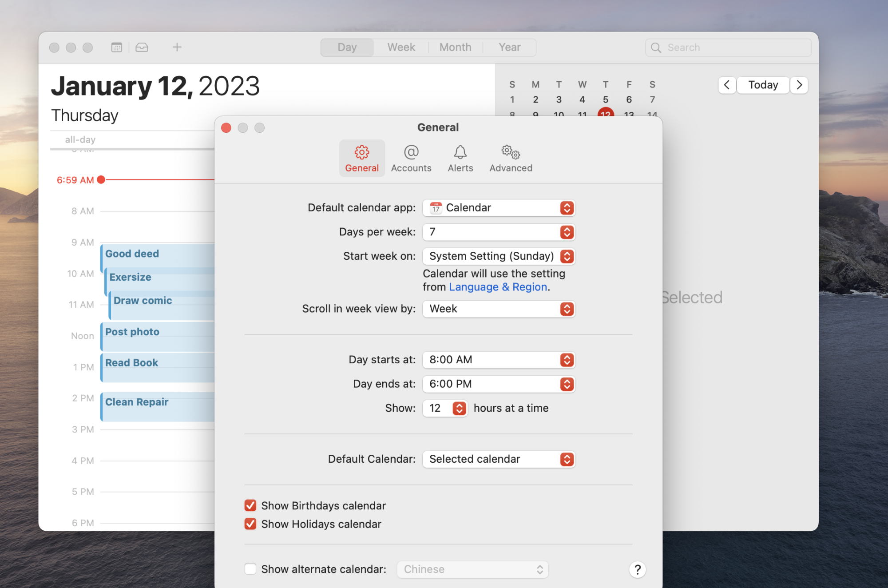Enable Show alternate calendar checkbox
The width and height of the screenshot is (888, 588).
click(x=250, y=569)
